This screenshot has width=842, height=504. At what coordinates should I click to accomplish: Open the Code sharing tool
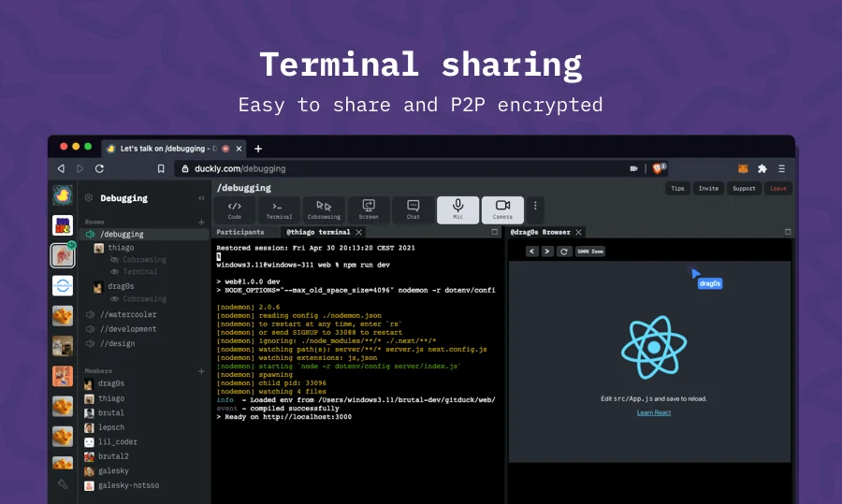tap(235, 209)
